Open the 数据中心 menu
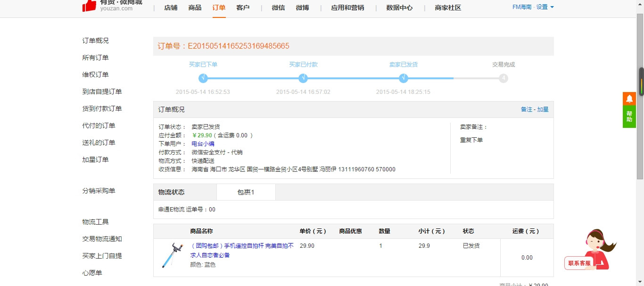Screen dimensions: 644x286 (399, 8)
